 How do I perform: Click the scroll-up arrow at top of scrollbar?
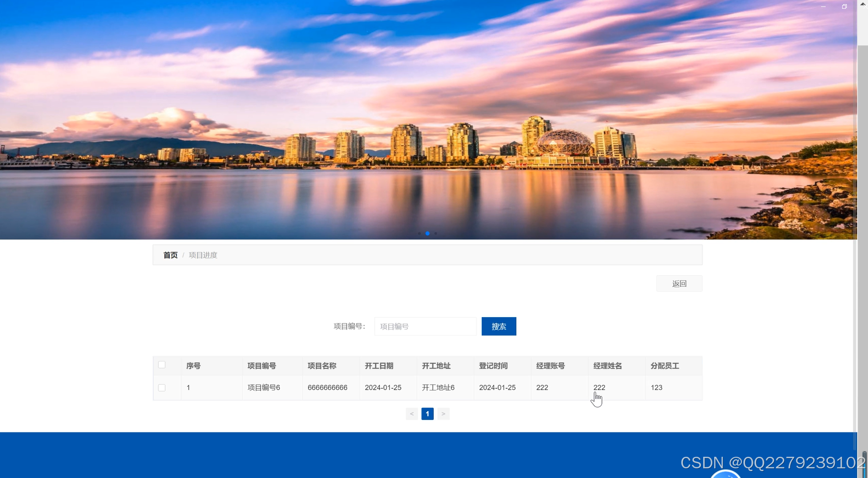(863, 4)
